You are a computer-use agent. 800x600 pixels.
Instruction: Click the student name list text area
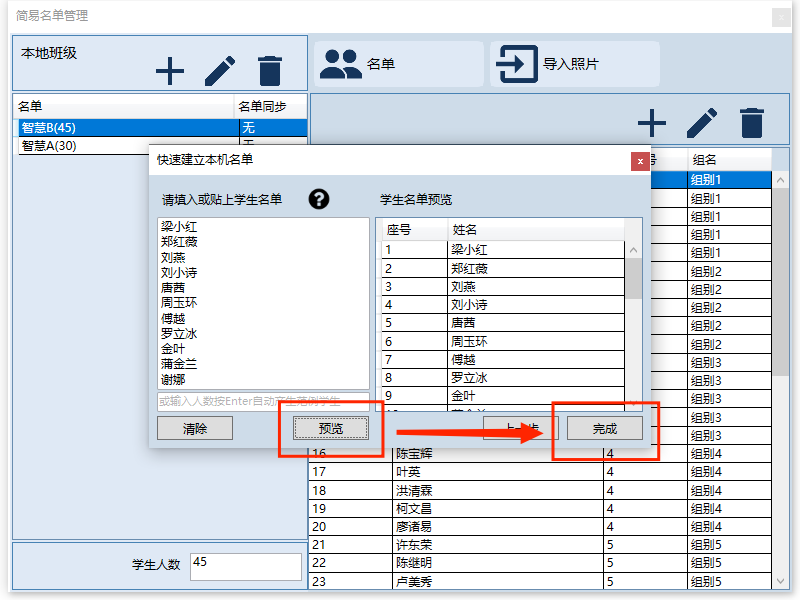263,300
